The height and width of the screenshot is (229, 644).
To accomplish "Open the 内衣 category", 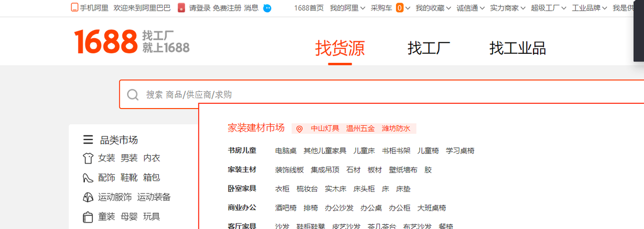I will [151, 158].
